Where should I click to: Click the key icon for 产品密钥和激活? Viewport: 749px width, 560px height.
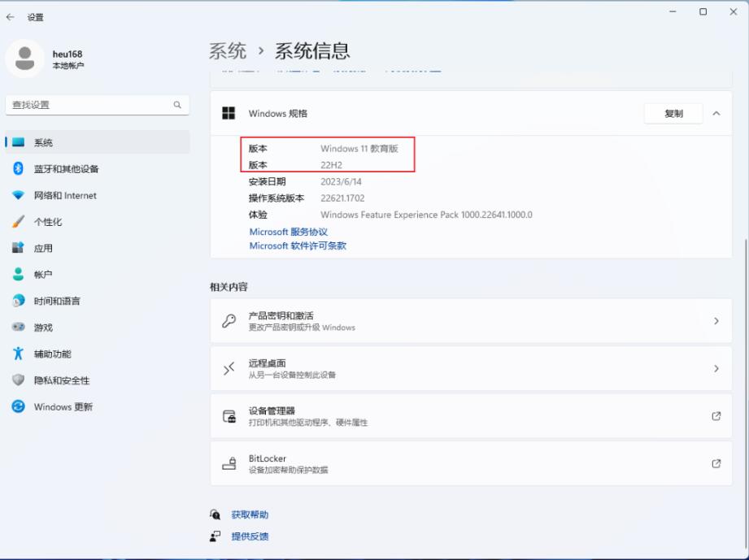pos(229,321)
